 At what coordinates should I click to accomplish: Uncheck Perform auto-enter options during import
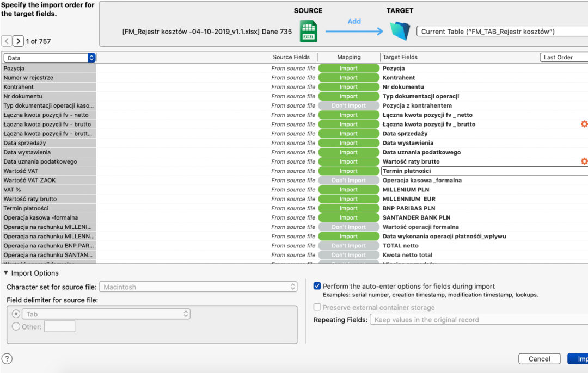pyautogui.click(x=317, y=286)
